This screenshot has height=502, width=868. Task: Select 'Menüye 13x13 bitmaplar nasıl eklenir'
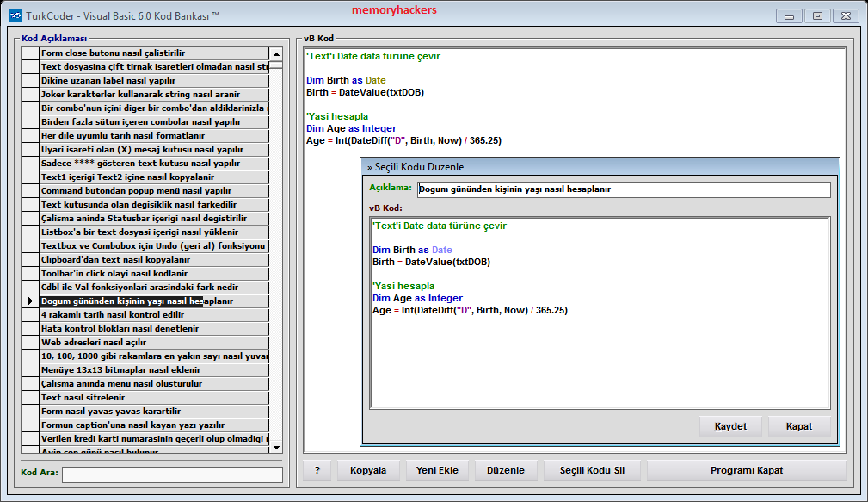point(154,370)
